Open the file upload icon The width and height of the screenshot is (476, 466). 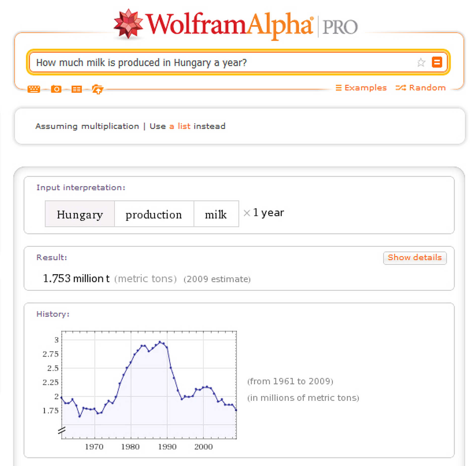(x=97, y=89)
